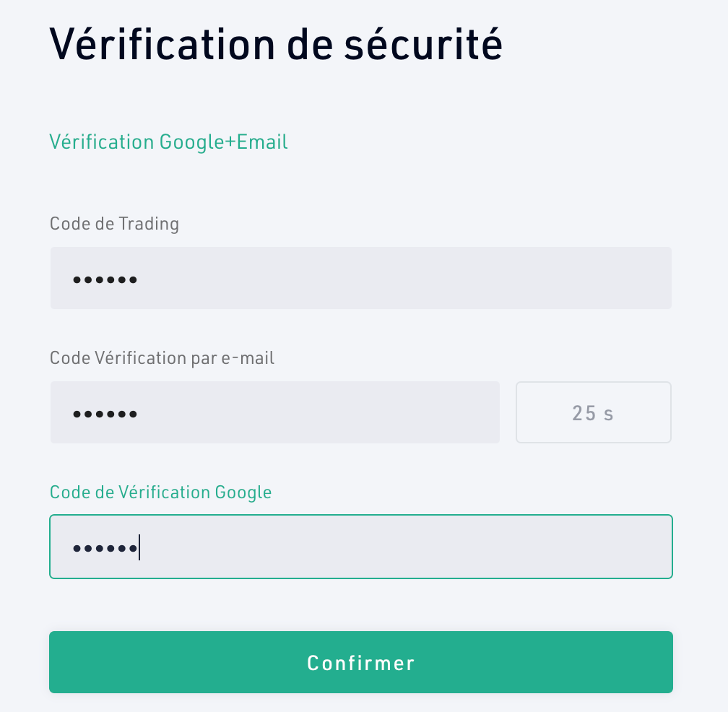Screen dimensions: 728x712
Task: Click the green Code de Vérification Google label
Action: tap(160, 492)
